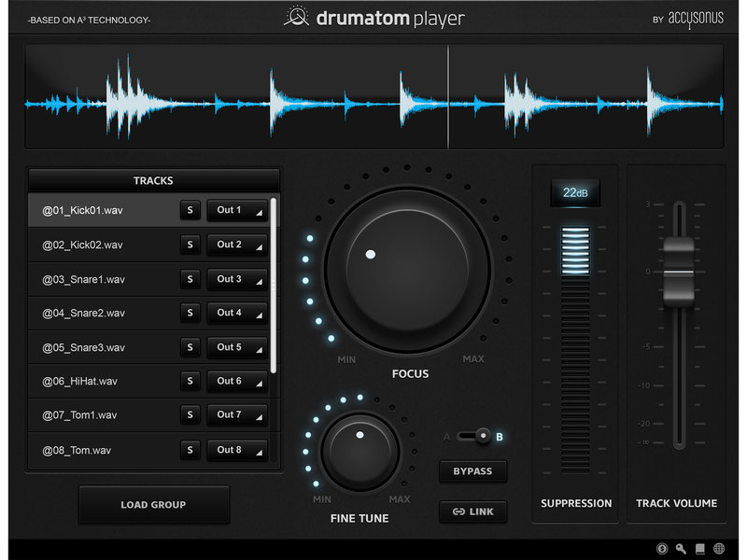Click the LINK button
Screen dimensions: 747x560
tap(473, 511)
